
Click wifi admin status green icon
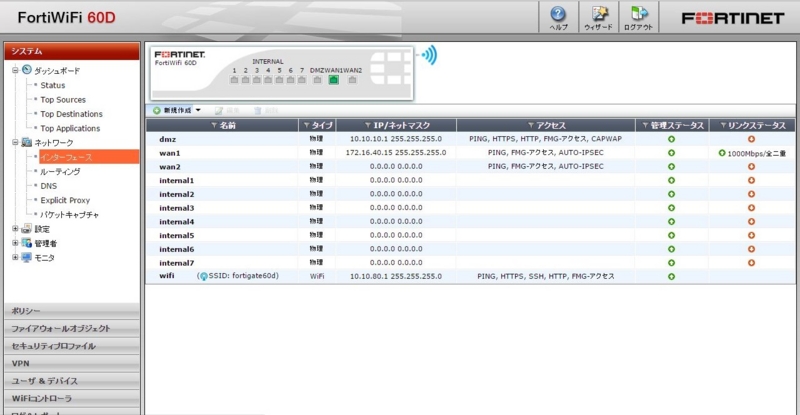click(x=671, y=276)
